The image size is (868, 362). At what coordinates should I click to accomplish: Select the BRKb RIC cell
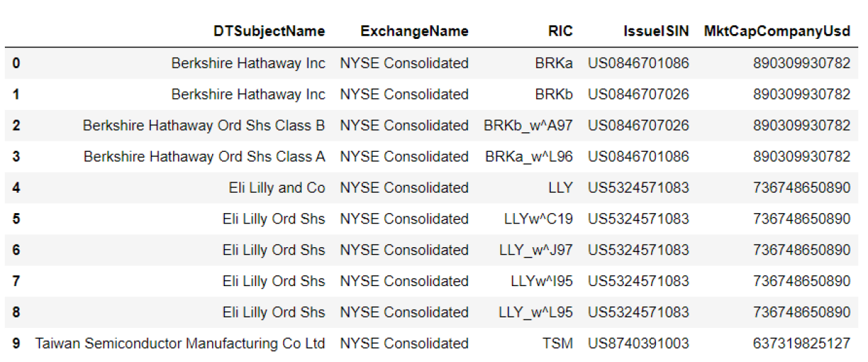click(x=554, y=95)
